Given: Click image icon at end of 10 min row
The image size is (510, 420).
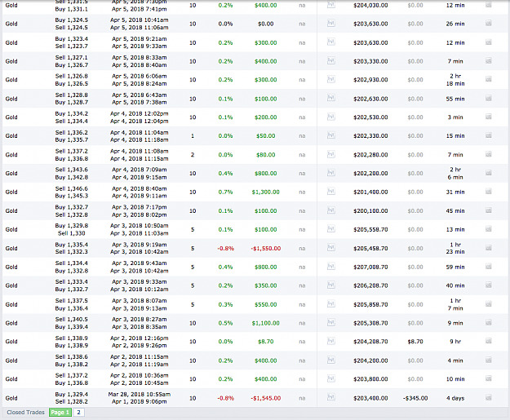Looking at the screenshot, I should [x=489, y=378].
